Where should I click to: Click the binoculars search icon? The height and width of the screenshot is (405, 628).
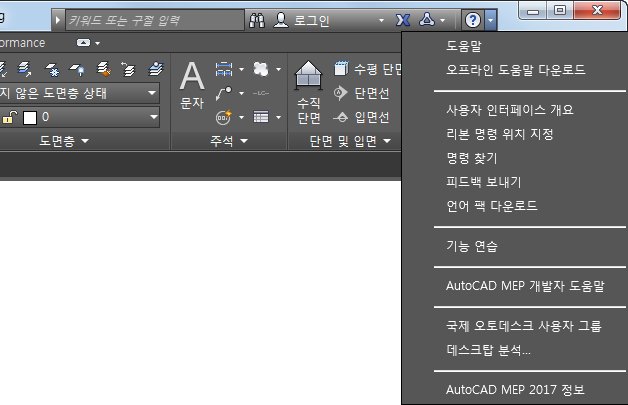tap(257, 20)
